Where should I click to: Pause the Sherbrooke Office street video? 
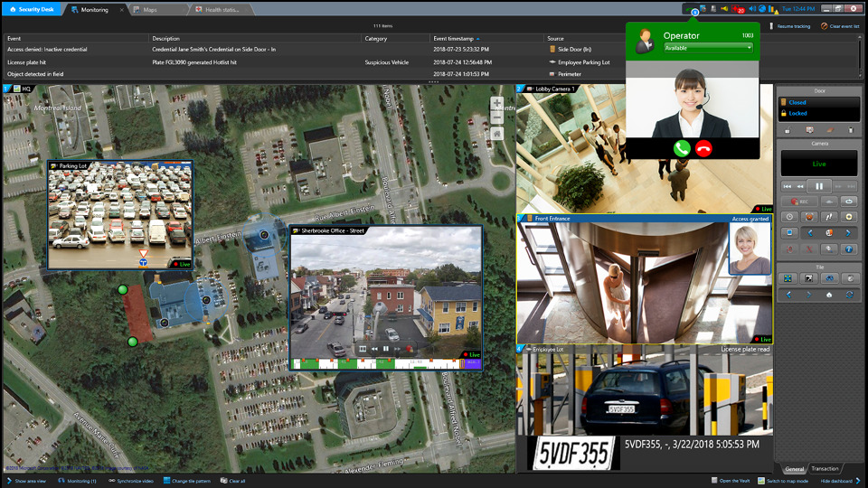[x=386, y=349]
